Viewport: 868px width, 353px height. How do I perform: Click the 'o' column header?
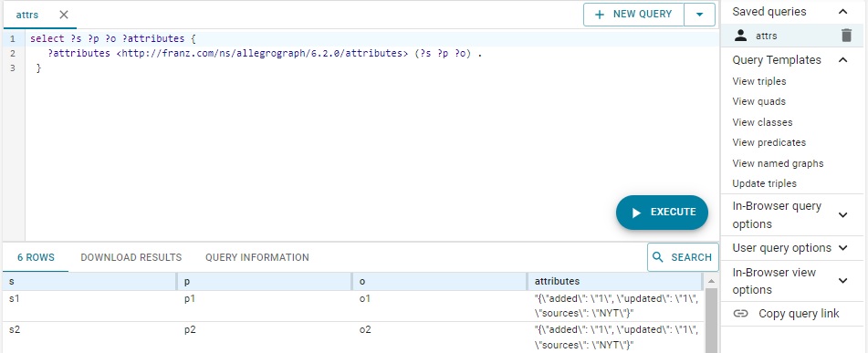tap(440, 282)
